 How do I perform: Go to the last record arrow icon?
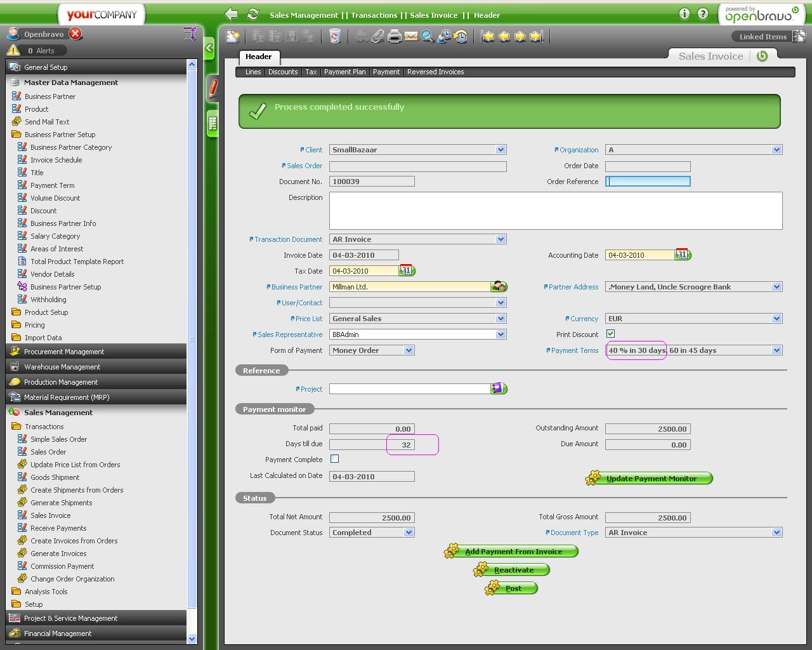pyautogui.click(x=537, y=37)
